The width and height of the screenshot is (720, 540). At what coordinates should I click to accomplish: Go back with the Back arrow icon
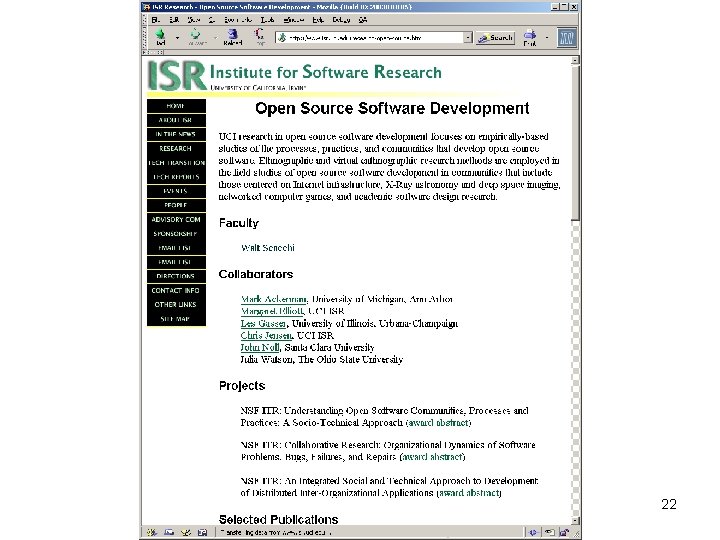click(160, 36)
